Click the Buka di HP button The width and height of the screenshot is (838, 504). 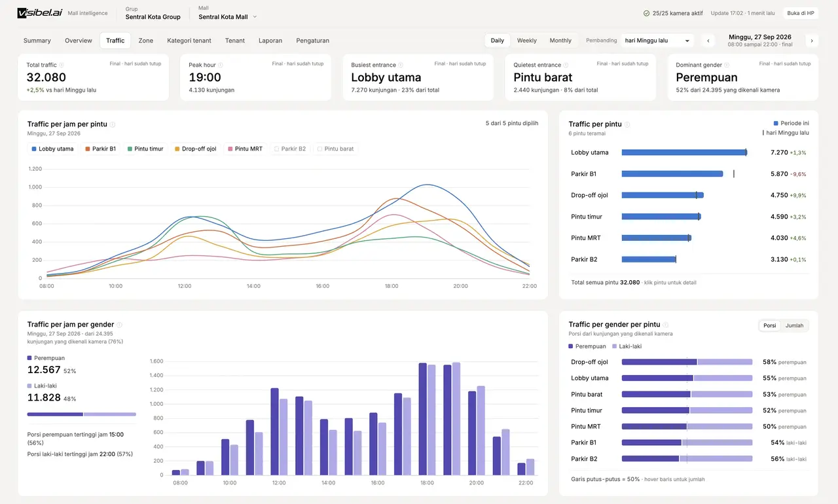coord(801,13)
